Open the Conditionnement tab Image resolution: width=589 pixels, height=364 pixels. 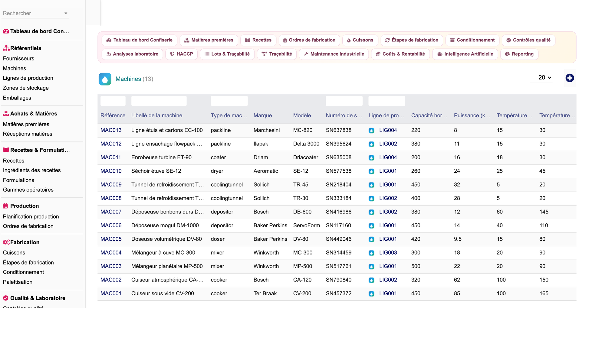472,40
